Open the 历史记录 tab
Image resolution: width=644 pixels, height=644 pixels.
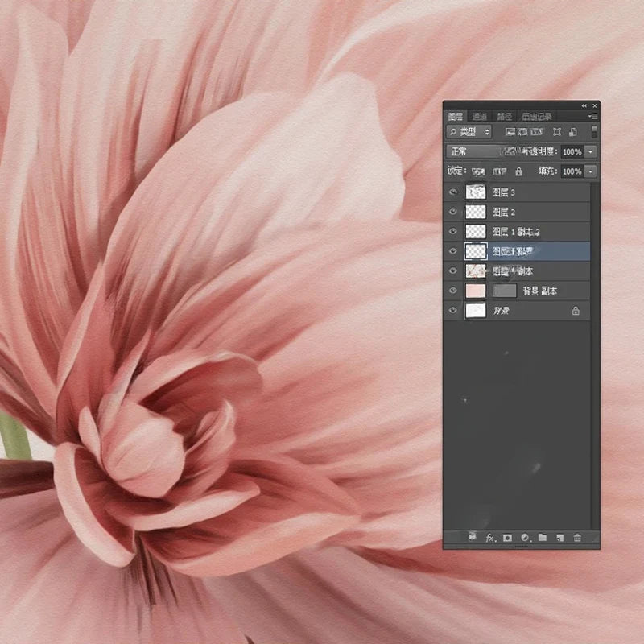pos(536,117)
